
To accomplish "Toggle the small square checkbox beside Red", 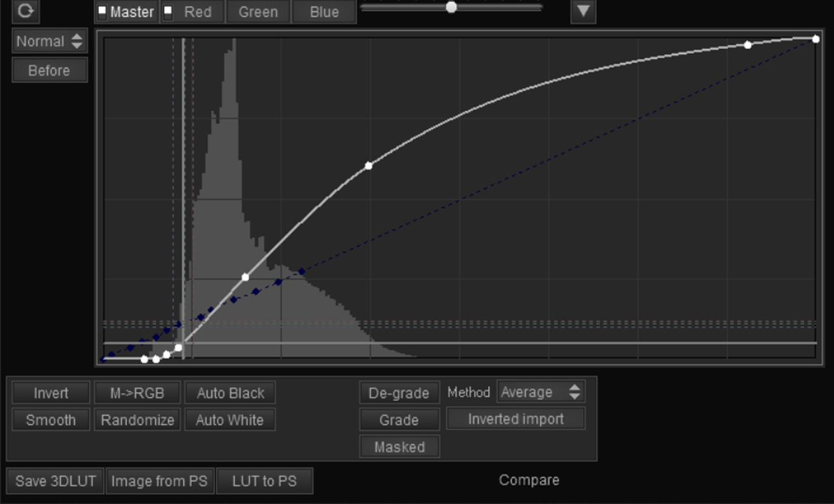I will click(x=167, y=10).
